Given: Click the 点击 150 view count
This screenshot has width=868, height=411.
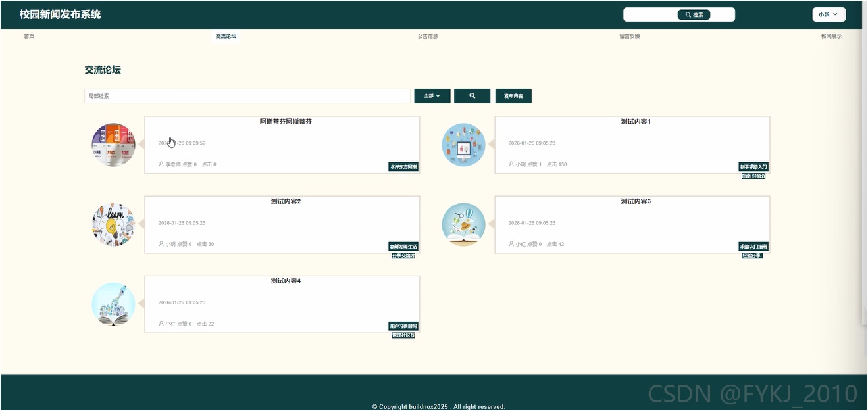Looking at the screenshot, I should 557,164.
